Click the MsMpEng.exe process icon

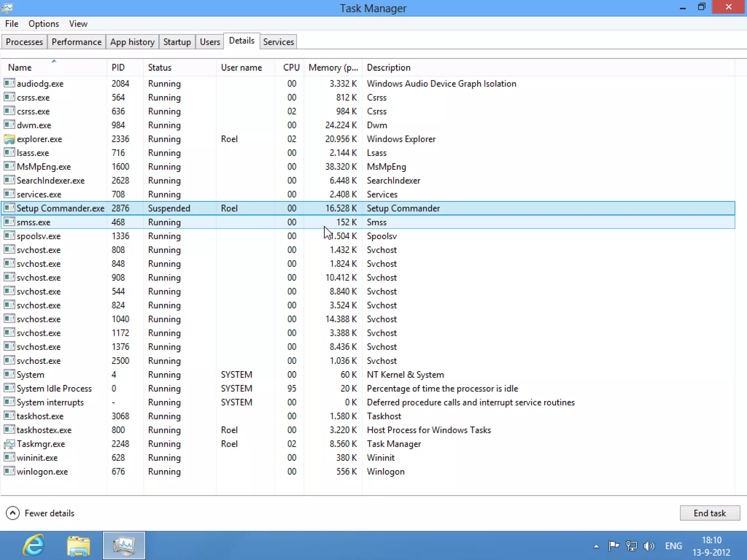click(x=9, y=166)
